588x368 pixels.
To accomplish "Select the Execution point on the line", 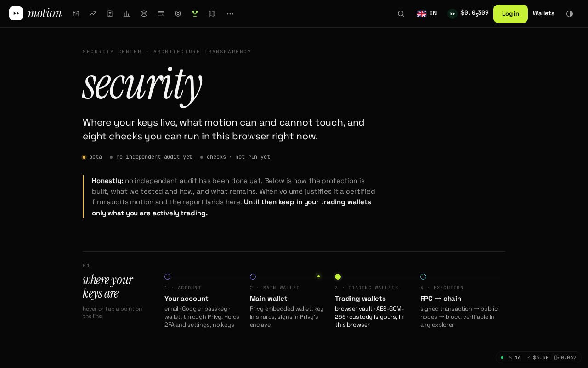I will click(423, 276).
